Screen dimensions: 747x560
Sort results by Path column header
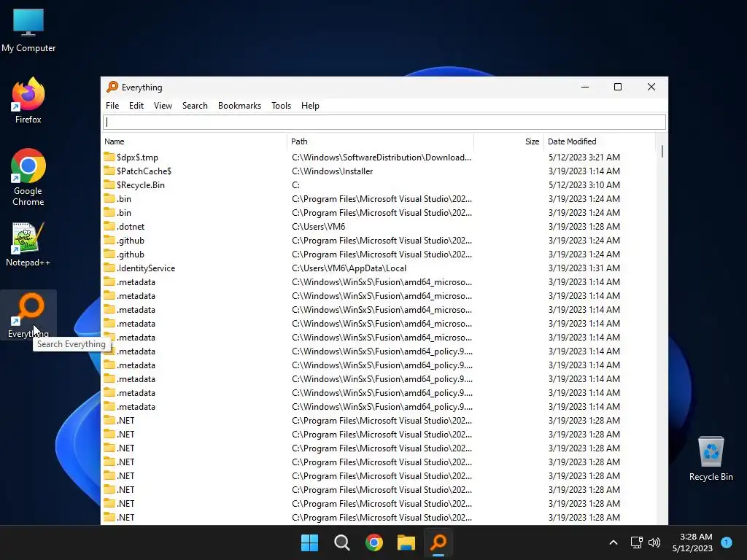[x=381, y=141]
